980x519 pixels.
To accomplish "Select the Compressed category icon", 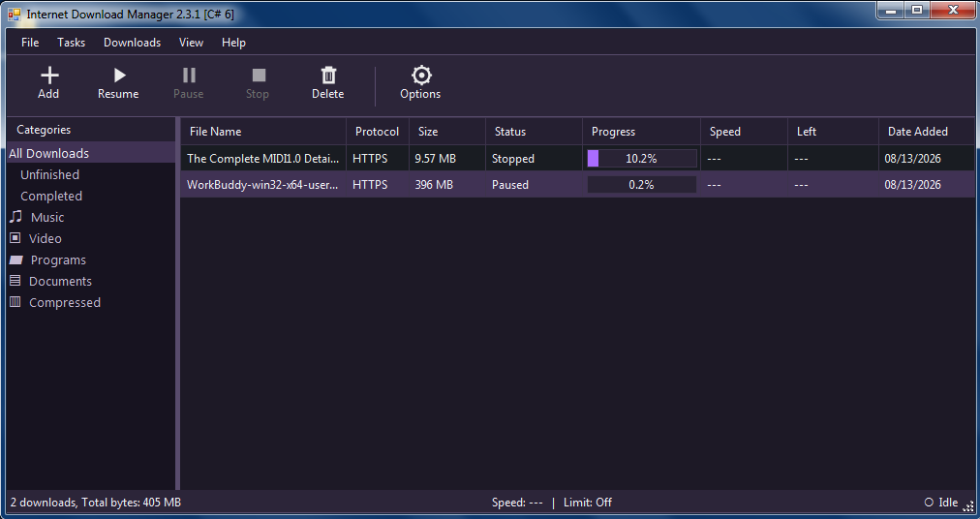I will [x=15, y=302].
